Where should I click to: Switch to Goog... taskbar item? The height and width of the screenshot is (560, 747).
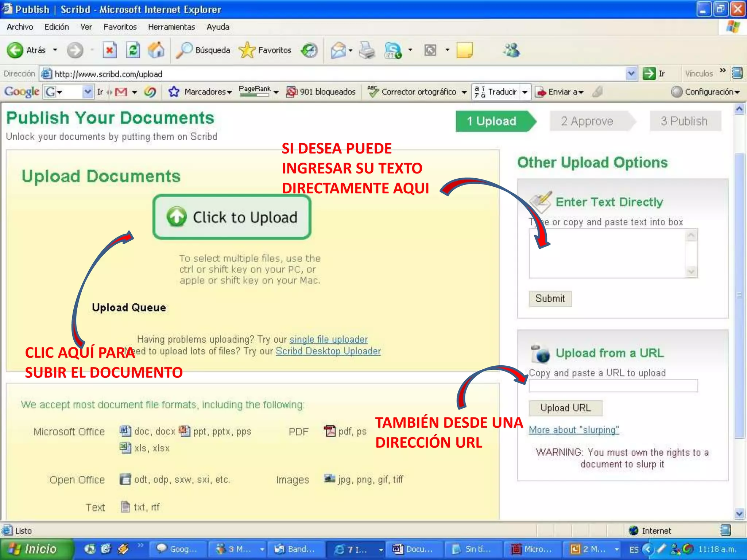tap(179, 549)
